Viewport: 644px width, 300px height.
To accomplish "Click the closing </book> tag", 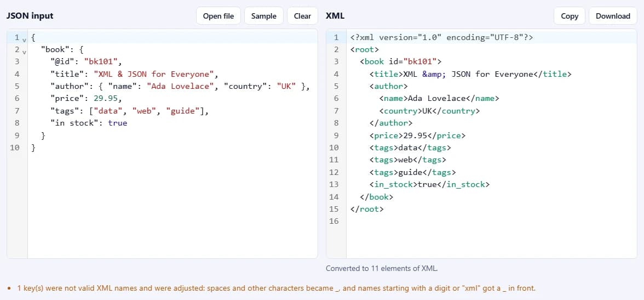I will point(377,197).
